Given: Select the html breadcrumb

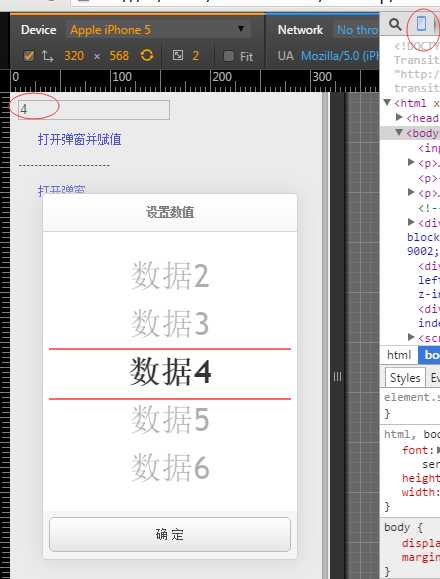Looking at the screenshot, I should (399, 355).
